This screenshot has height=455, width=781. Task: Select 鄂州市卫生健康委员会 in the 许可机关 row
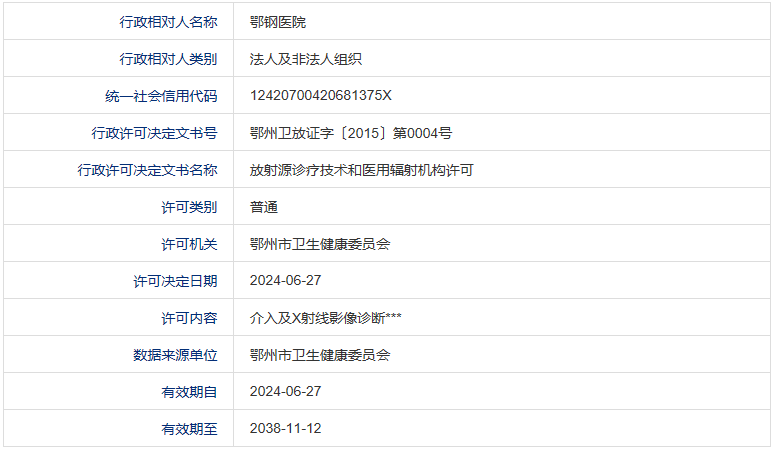click(x=320, y=244)
